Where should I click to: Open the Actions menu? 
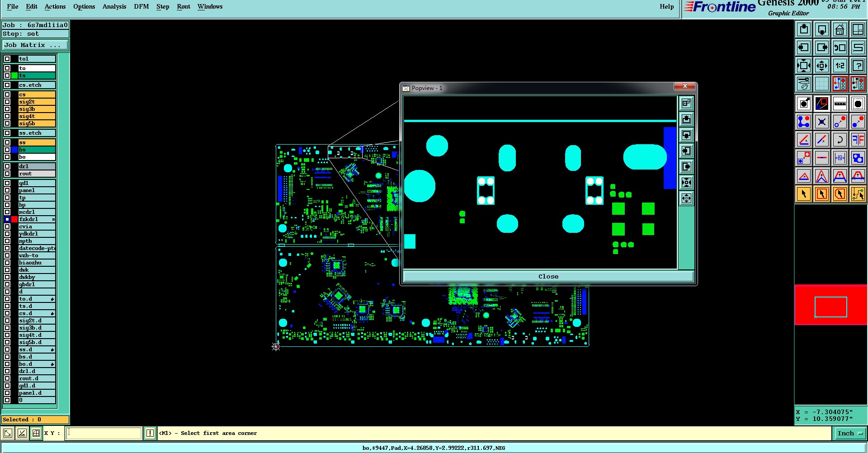click(x=55, y=6)
